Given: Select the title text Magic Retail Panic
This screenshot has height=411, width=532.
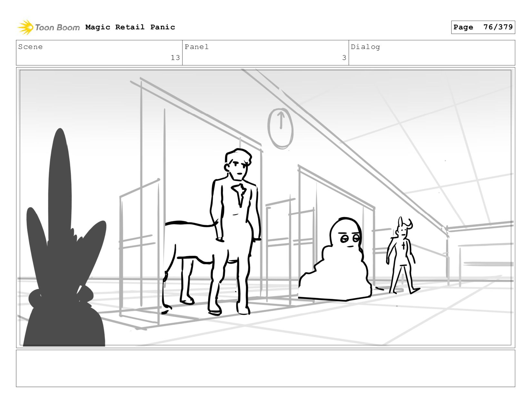Looking at the screenshot, I should [x=130, y=27].
